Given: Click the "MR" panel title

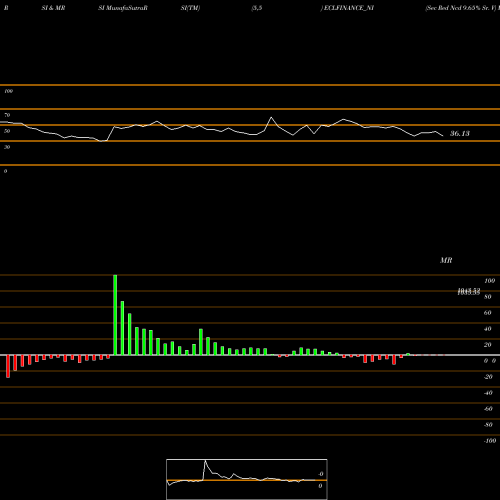Looking at the screenshot, I should tap(446, 260).
